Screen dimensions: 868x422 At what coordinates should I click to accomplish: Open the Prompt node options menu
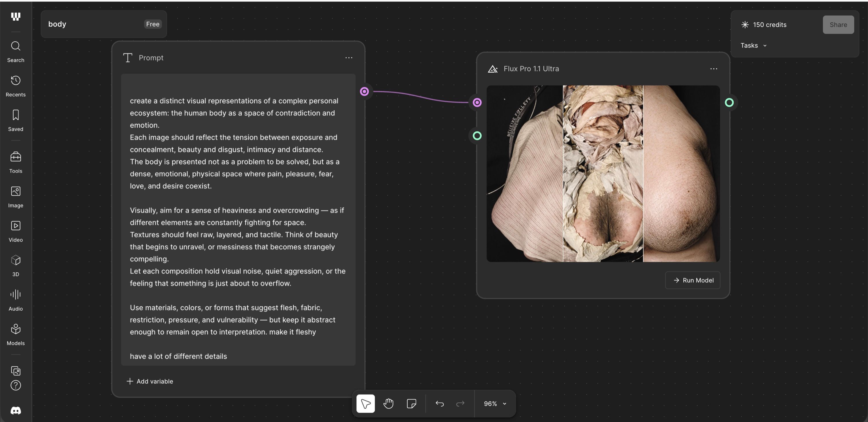(x=349, y=58)
